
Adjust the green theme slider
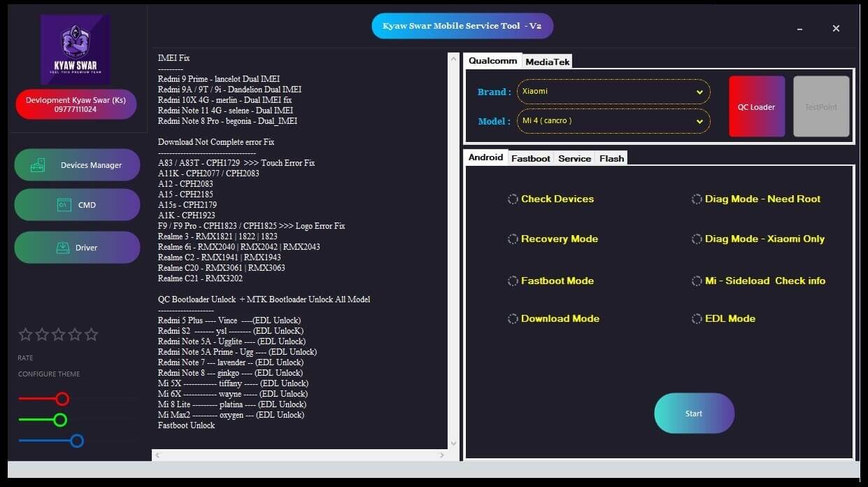point(60,420)
